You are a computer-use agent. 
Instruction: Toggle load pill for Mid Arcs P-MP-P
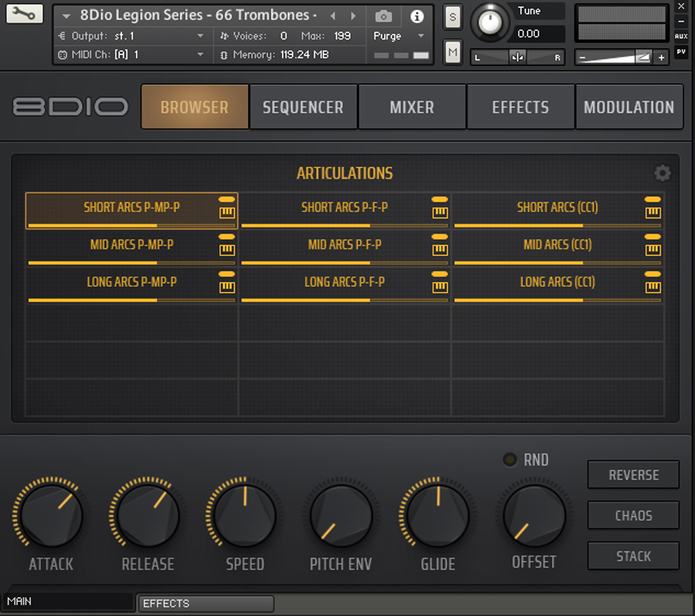point(226,237)
